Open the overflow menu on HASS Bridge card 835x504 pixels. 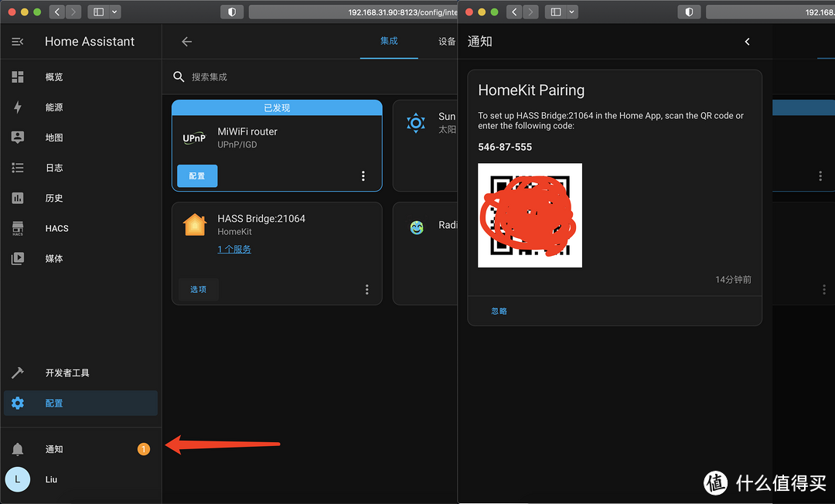point(366,289)
